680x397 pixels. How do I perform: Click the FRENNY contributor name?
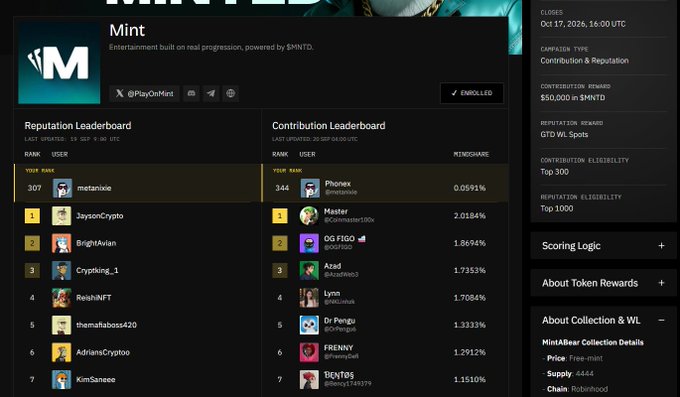(338, 348)
